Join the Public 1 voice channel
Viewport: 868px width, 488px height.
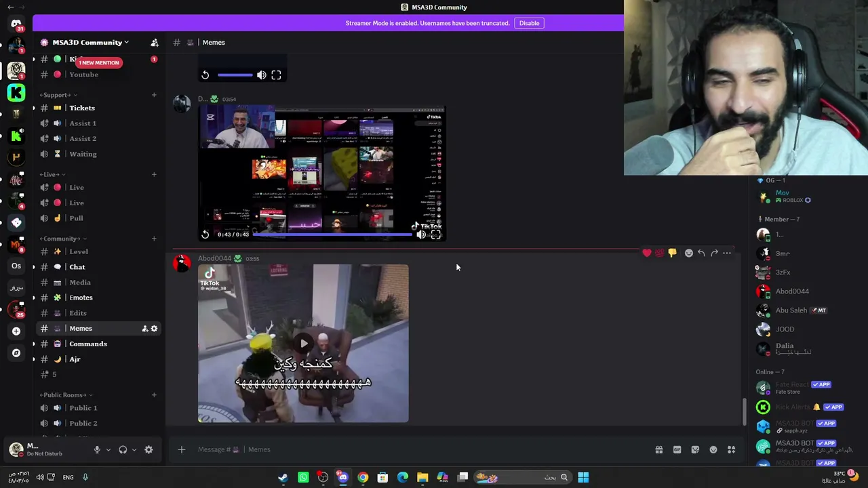(x=98, y=408)
